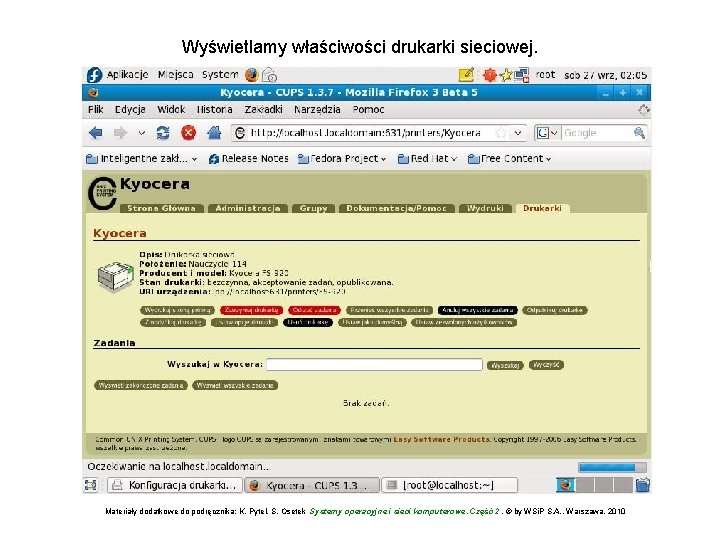Bookmark this page with the star icon

tap(501, 133)
